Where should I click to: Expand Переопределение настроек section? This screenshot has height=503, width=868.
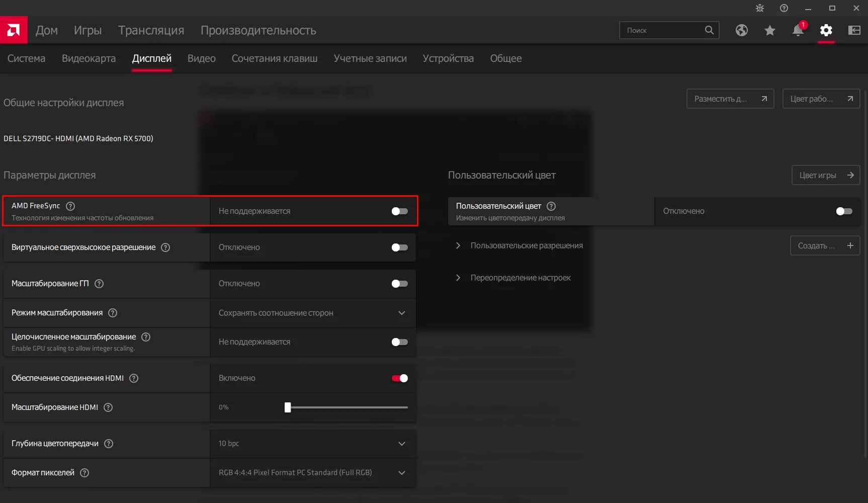pos(513,278)
